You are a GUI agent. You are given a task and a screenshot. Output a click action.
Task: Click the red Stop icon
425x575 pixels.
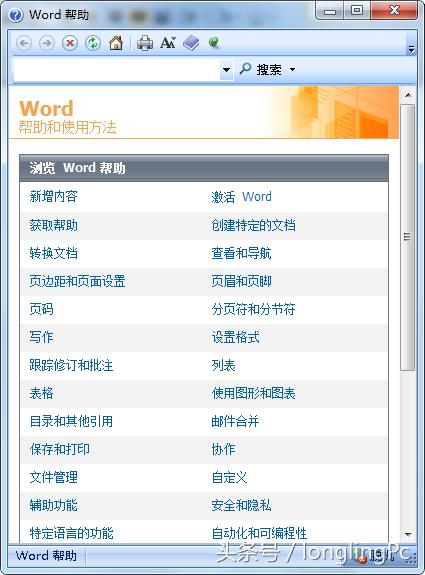(70, 43)
